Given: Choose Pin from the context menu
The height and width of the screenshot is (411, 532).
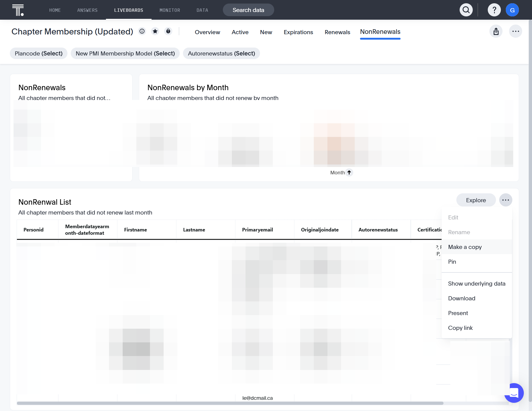Looking at the screenshot, I should coord(477,262).
